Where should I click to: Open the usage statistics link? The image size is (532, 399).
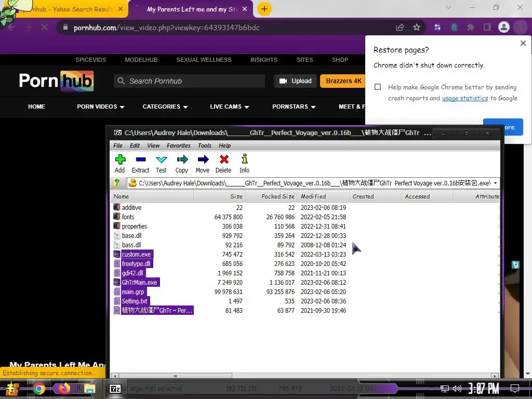[465, 98]
